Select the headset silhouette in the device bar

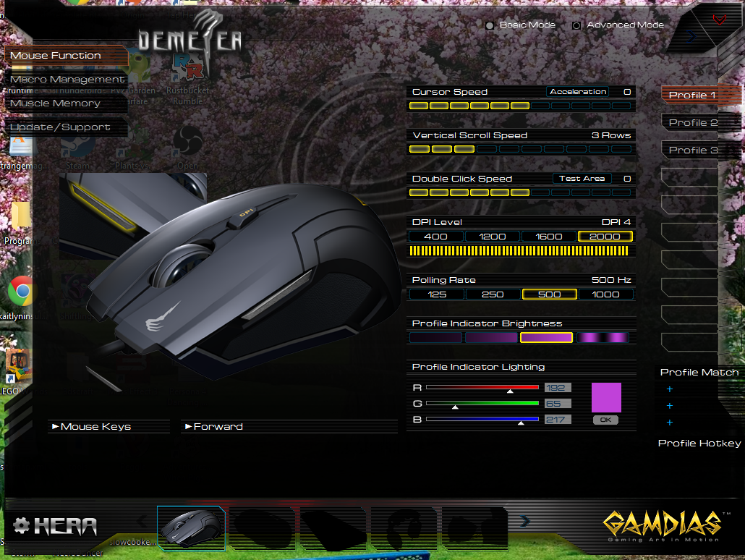(x=404, y=529)
